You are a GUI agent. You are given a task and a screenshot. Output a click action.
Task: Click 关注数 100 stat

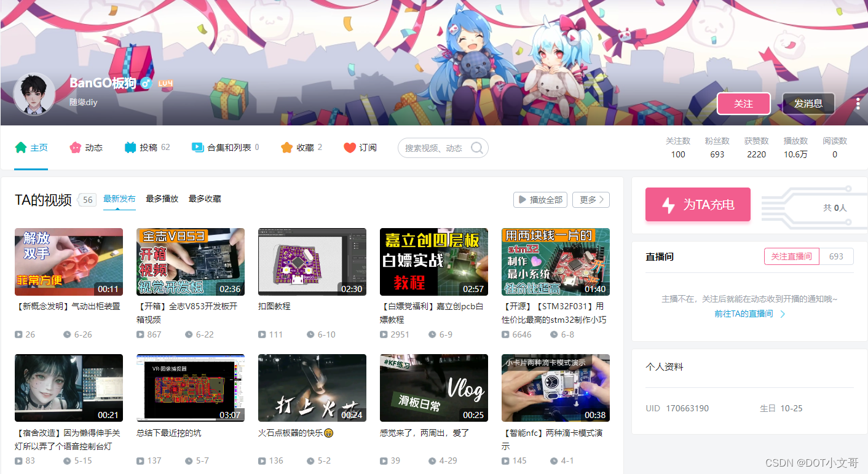pos(678,148)
